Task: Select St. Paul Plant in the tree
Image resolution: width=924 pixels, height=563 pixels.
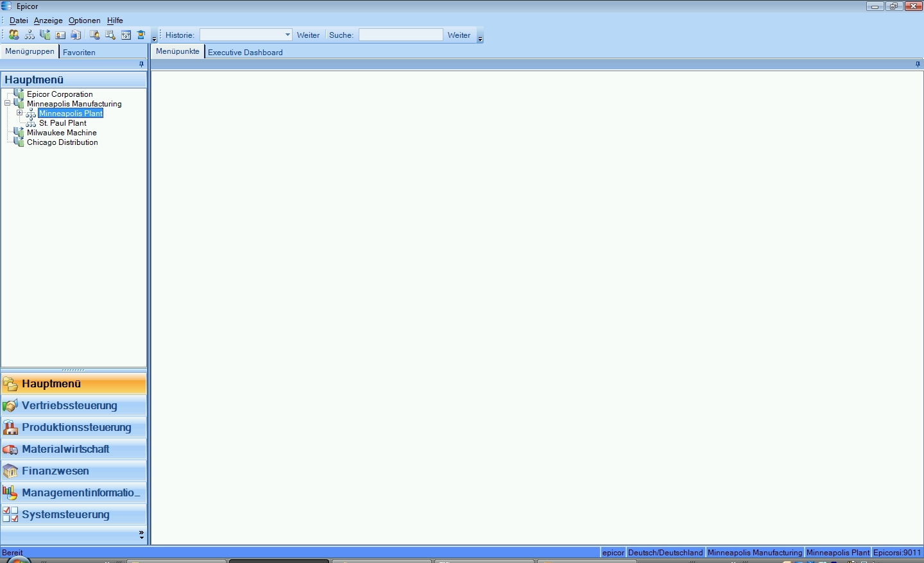Action: [63, 123]
